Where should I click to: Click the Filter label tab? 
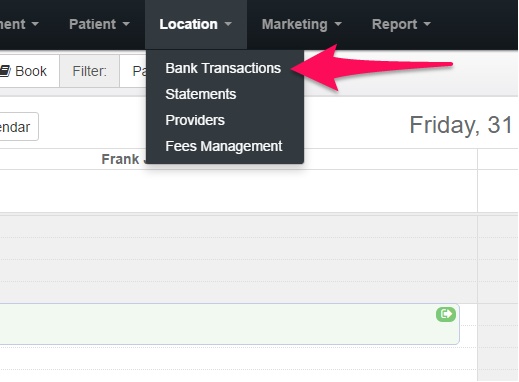pyautogui.click(x=89, y=71)
